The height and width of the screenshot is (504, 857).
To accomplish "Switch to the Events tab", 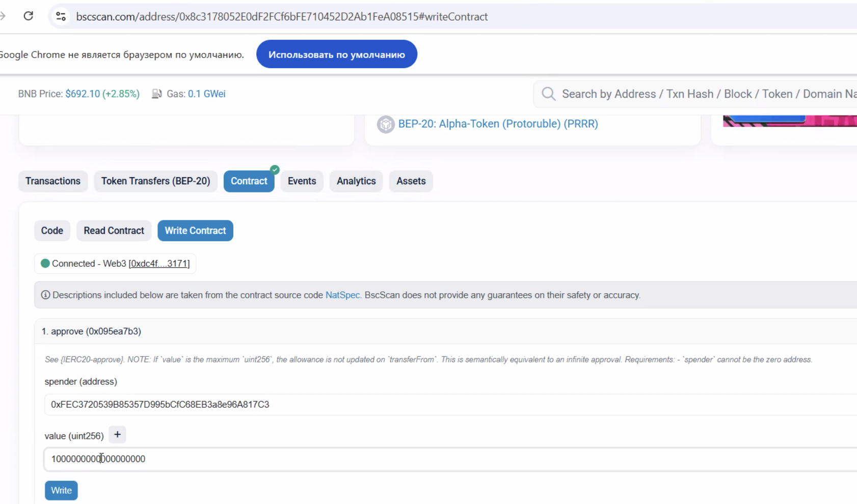I will pyautogui.click(x=302, y=181).
